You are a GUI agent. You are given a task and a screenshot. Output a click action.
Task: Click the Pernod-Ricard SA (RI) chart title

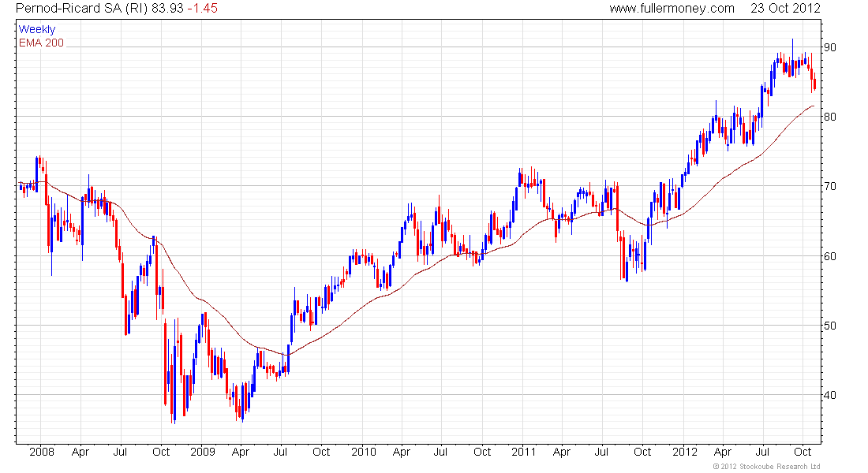click(81, 9)
